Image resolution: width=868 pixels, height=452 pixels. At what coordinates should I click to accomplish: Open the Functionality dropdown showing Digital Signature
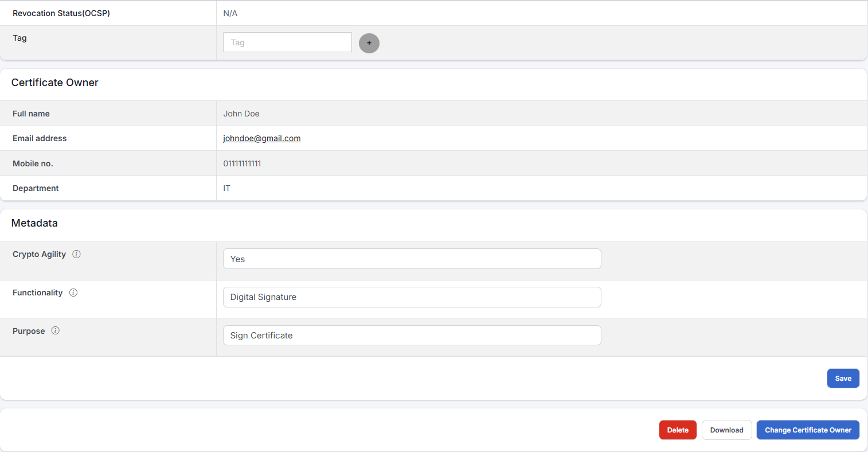tap(412, 297)
